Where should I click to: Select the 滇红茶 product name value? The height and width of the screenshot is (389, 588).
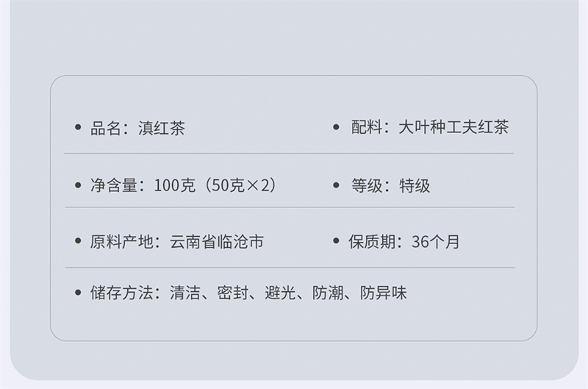coord(162,129)
